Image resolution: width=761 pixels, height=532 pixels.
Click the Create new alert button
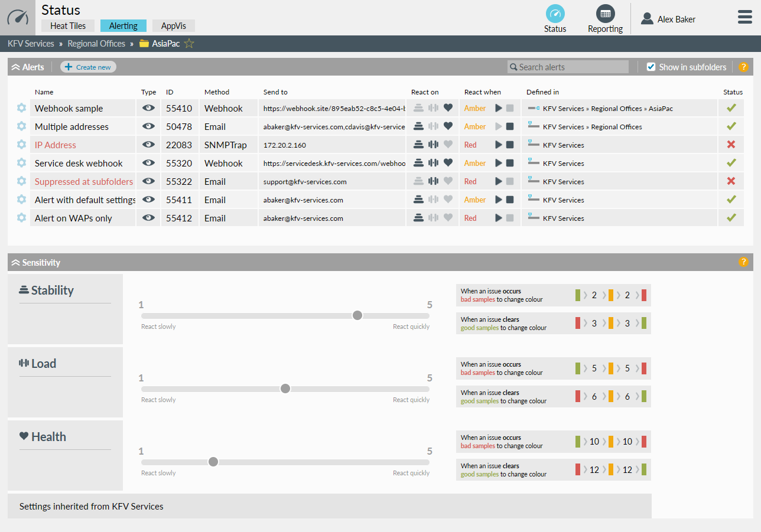point(88,67)
